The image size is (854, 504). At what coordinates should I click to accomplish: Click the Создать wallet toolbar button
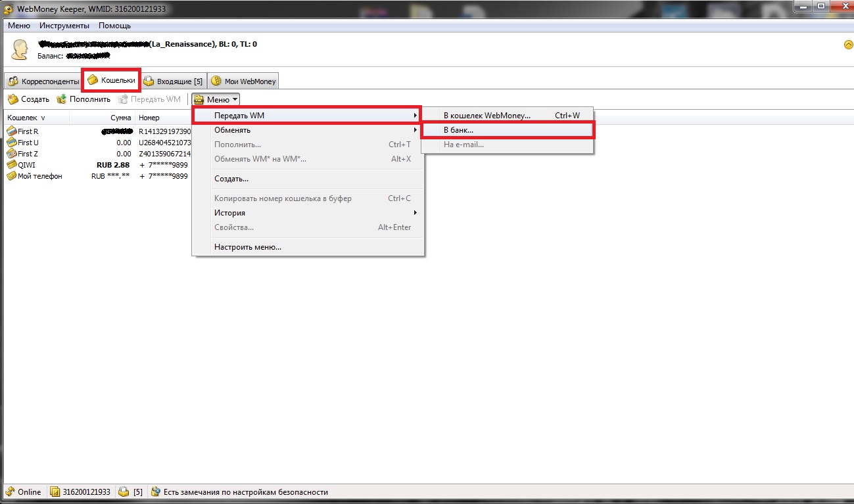pyautogui.click(x=28, y=99)
